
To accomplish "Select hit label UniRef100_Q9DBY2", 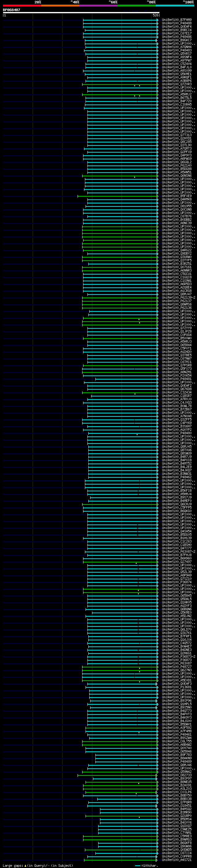I will (x=176, y=253).
